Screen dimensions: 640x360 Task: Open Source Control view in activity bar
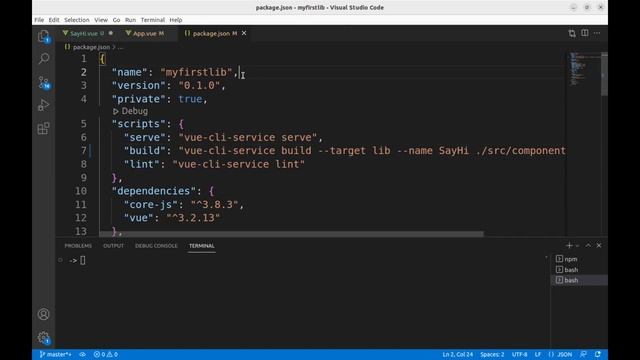click(44, 82)
